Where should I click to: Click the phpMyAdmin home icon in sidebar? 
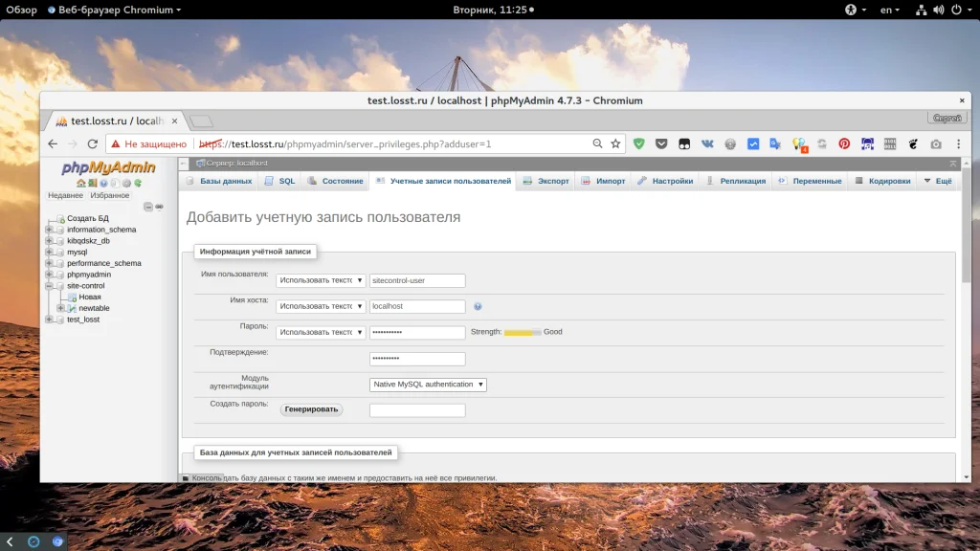(81, 183)
